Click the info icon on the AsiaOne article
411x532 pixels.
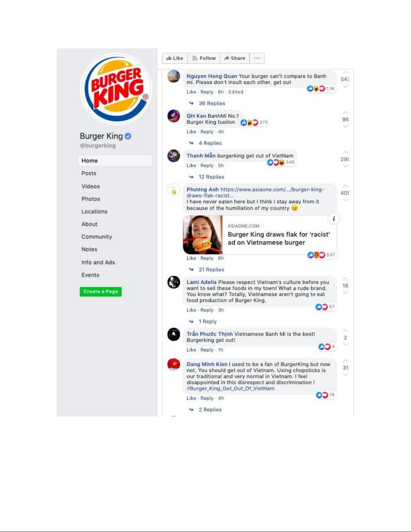click(333, 219)
